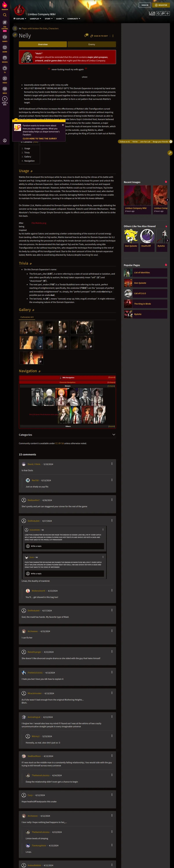Open Pages with broken file links category
The height and width of the screenshot is (868, 174).
point(35,29)
